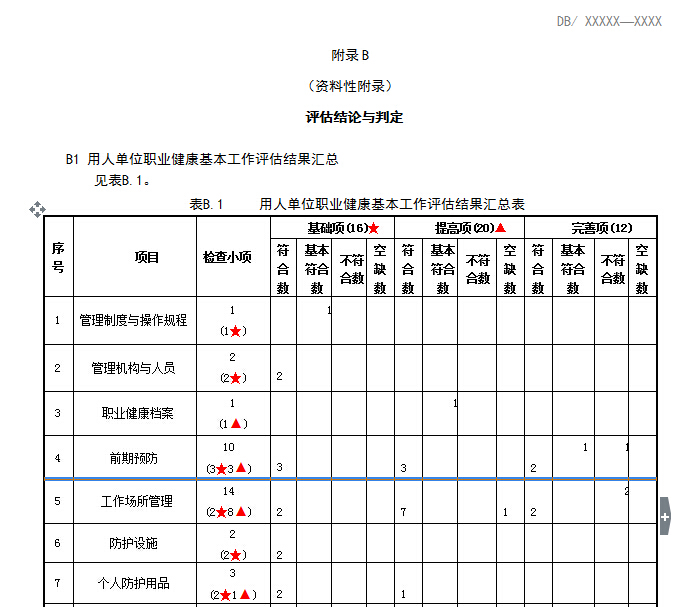Viewport: 700px width, 607px height.
Task: Click the red star beside 基础项(16)
Action: 374,228
